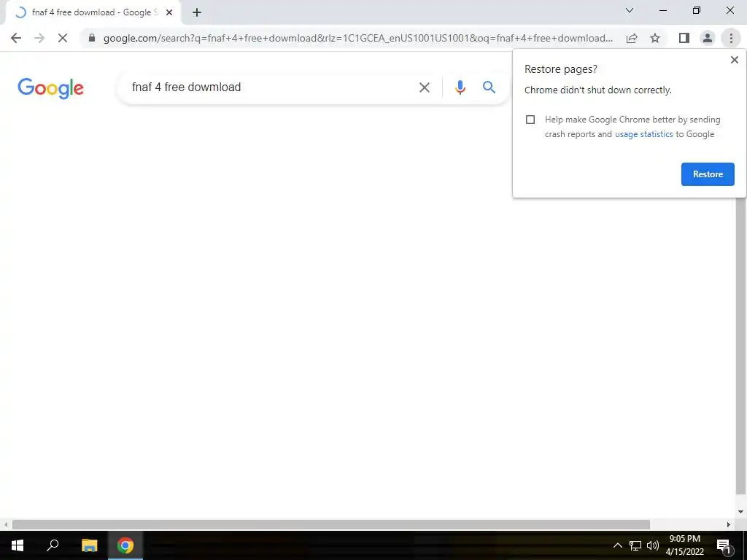Click the forward navigation arrow
Screen dimensions: 747x560
(39, 38)
